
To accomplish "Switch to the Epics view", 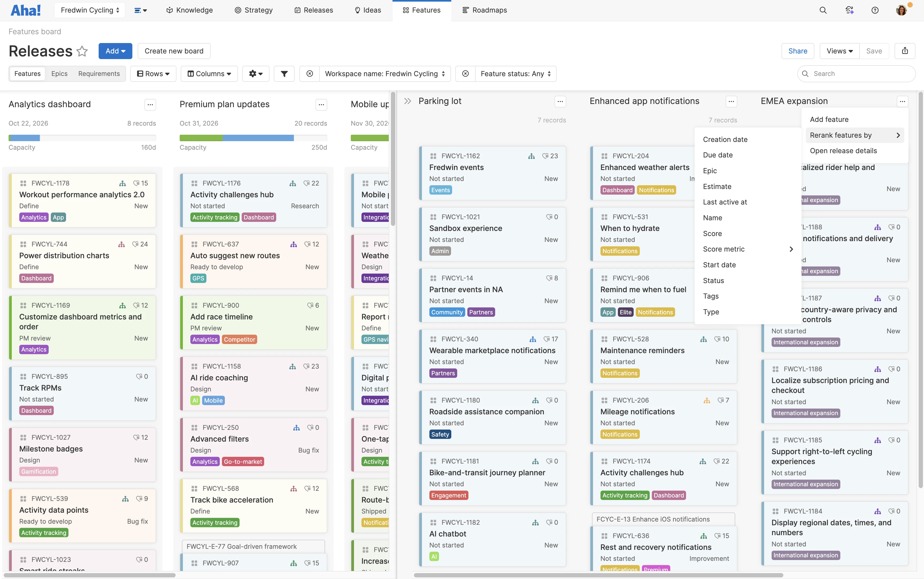I will point(59,74).
